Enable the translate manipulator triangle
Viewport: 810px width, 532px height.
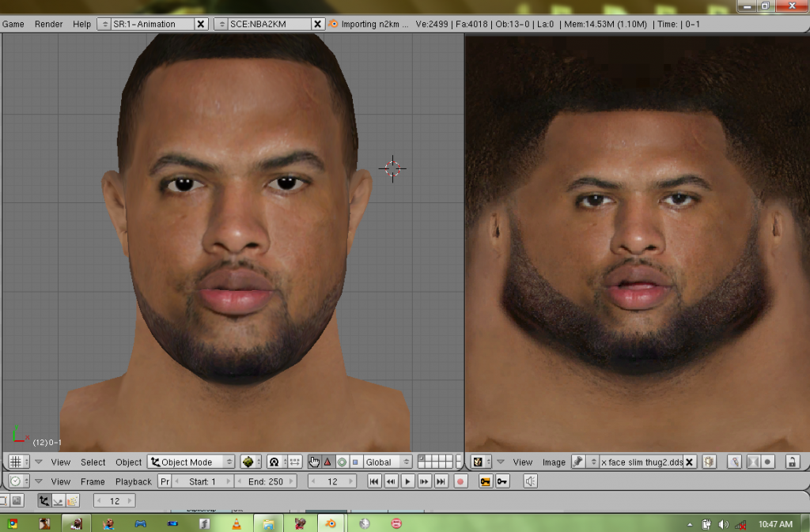(x=327, y=462)
